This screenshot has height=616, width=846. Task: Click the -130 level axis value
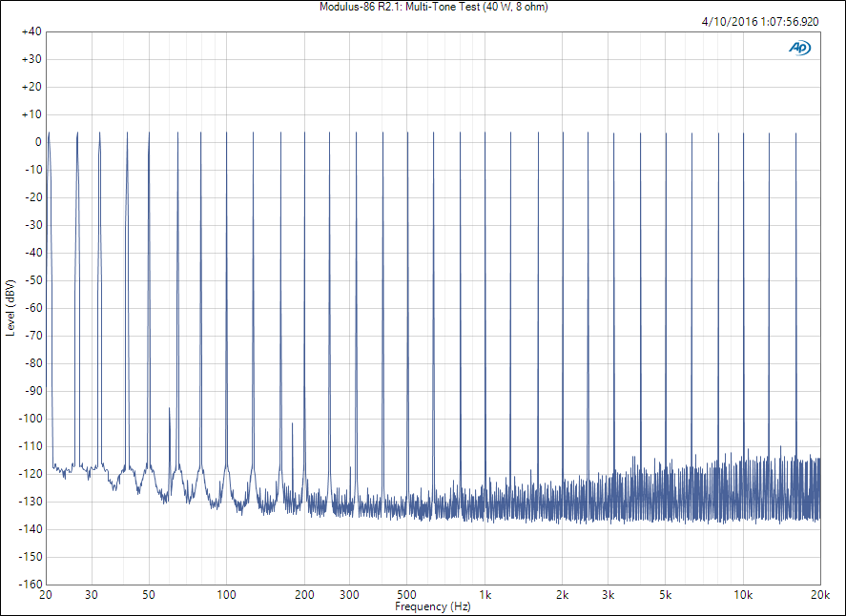[x=31, y=502]
